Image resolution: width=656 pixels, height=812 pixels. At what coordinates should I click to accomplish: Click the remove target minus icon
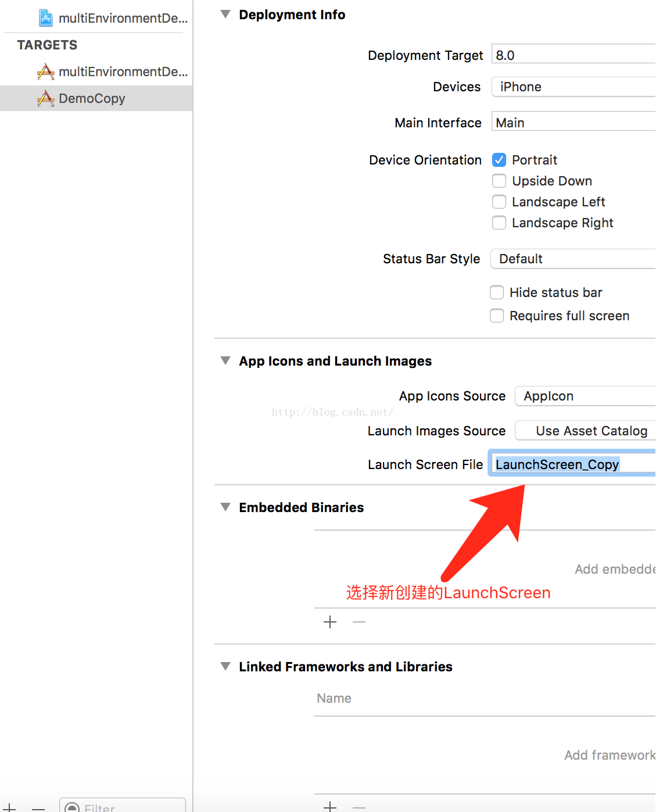[38, 807]
